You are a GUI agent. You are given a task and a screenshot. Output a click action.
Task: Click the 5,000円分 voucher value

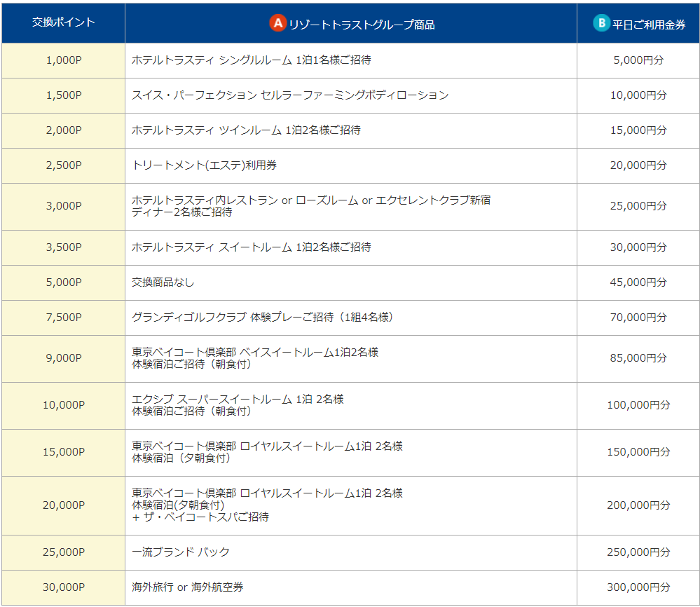(x=638, y=60)
